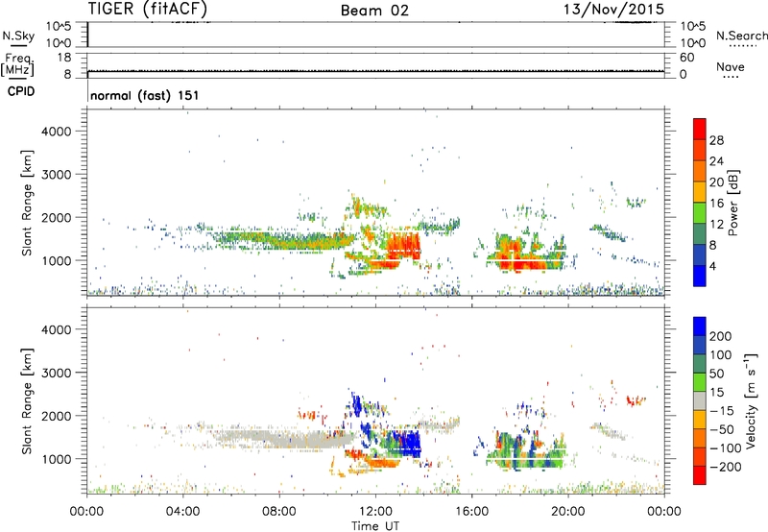This screenshot has height=532, width=768.
Task: Click the '20:00' time tick label
Action: [568, 512]
